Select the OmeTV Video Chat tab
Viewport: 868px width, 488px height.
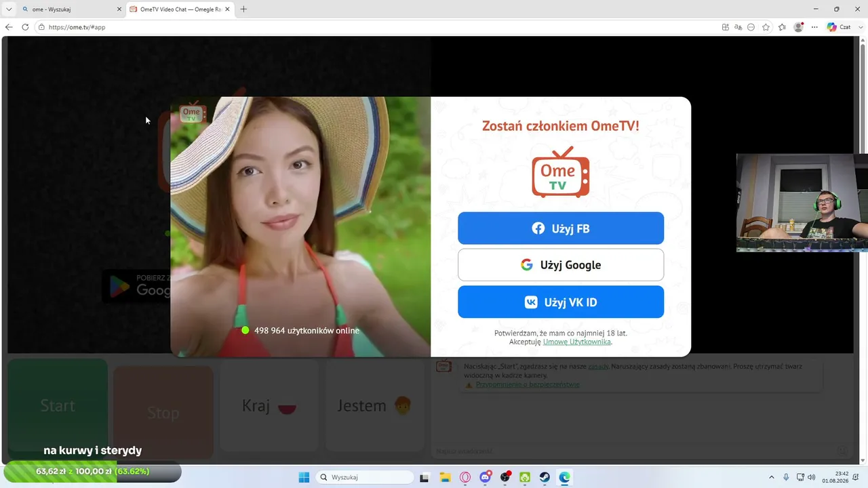click(180, 9)
